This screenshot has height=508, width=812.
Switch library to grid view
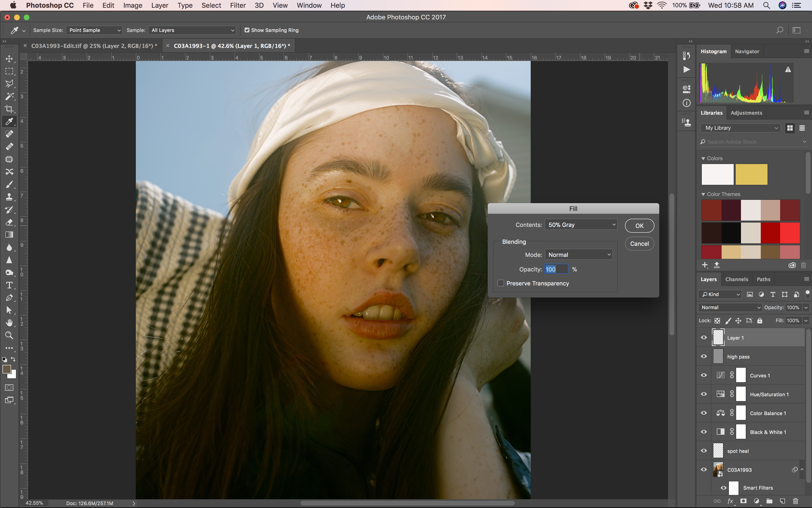click(790, 128)
